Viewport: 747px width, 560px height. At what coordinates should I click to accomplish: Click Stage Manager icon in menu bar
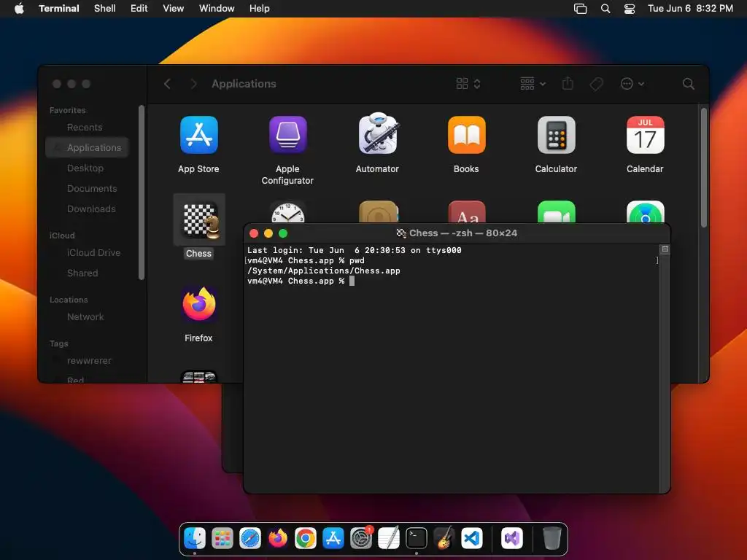[x=580, y=9]
